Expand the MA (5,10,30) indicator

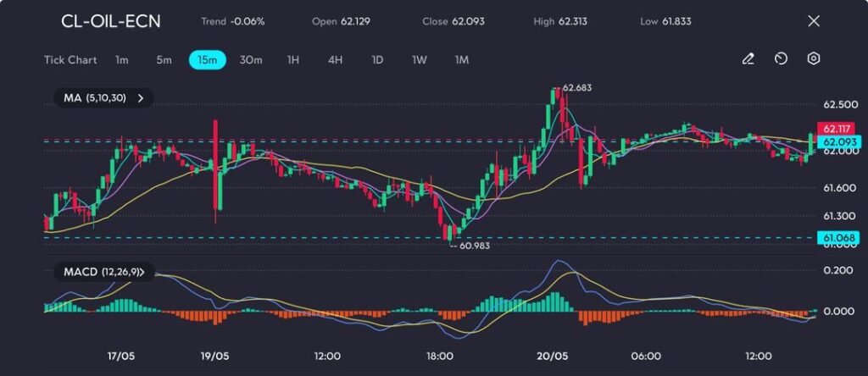point(103,98)
